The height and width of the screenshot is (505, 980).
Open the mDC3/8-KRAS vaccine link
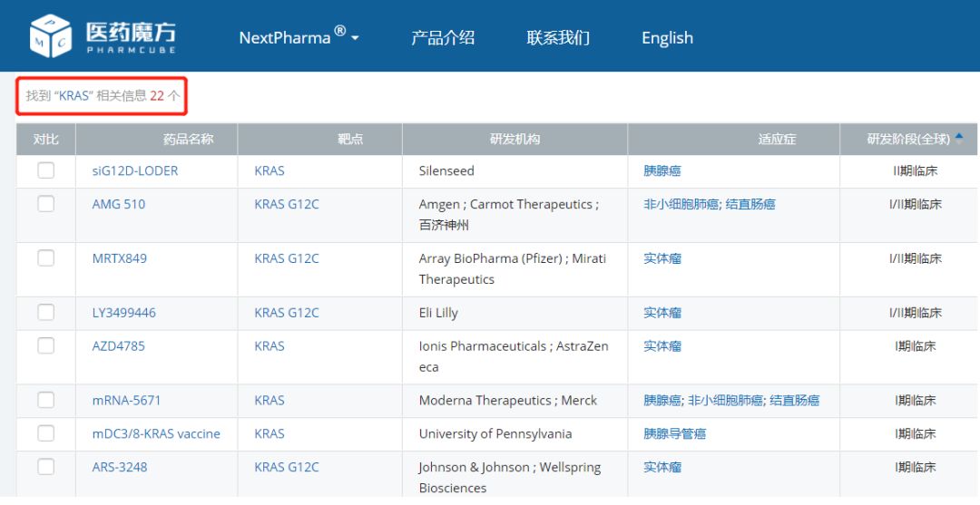(156, 434)
